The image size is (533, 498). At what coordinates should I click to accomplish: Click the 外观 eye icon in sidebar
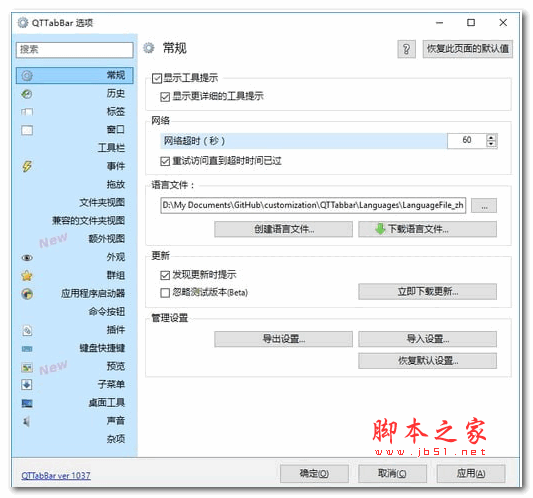pos(27,258)
